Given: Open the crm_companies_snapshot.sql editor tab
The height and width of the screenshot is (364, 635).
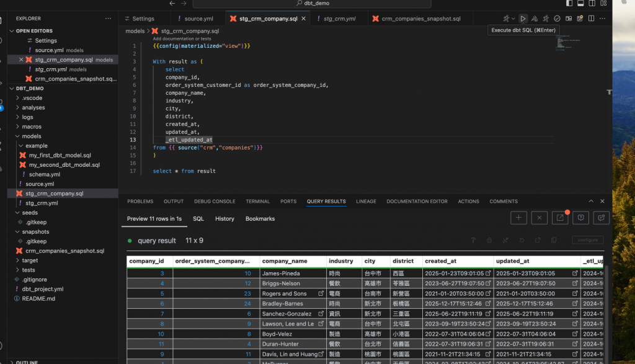Looking at the screenshot, I should (420, 19).
